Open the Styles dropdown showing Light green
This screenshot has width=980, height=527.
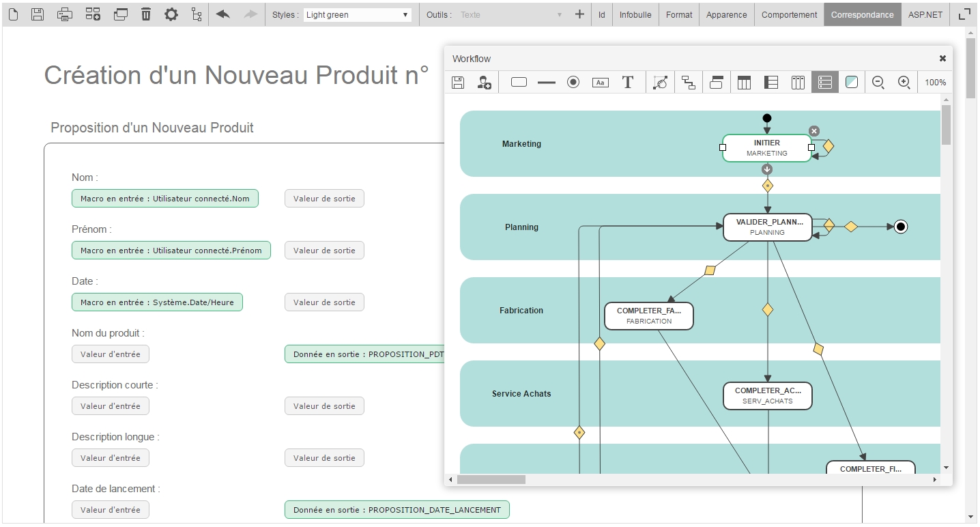tap(357, 14)
